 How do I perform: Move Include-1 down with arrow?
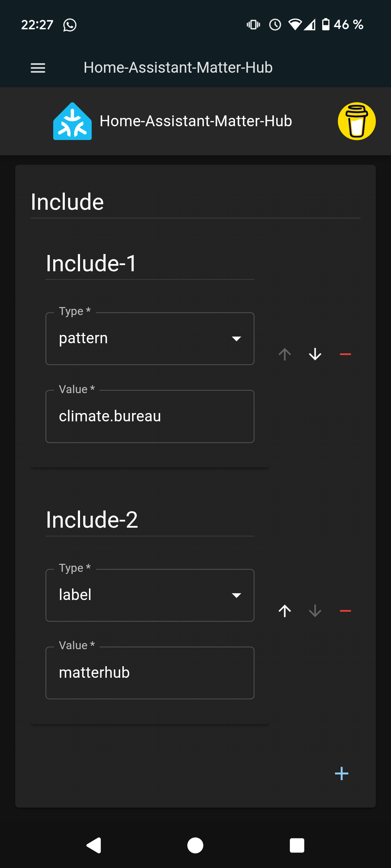(315, 354)
